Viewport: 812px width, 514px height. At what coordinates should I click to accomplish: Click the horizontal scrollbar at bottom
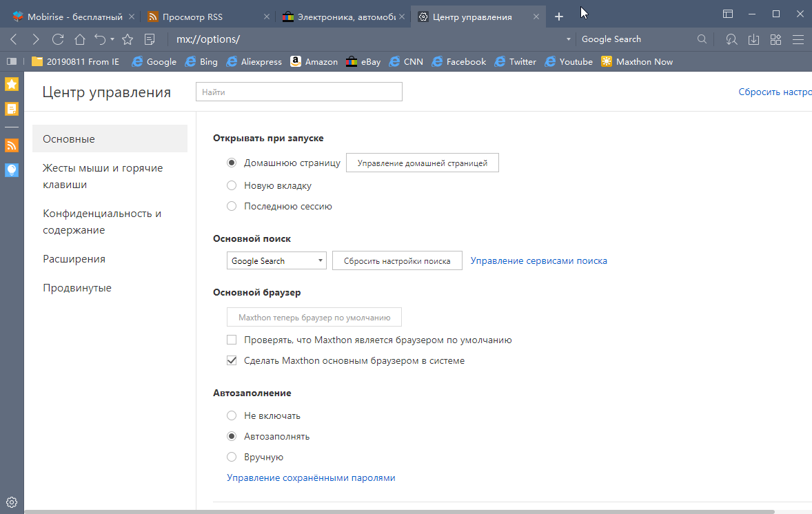click(399, 512)
